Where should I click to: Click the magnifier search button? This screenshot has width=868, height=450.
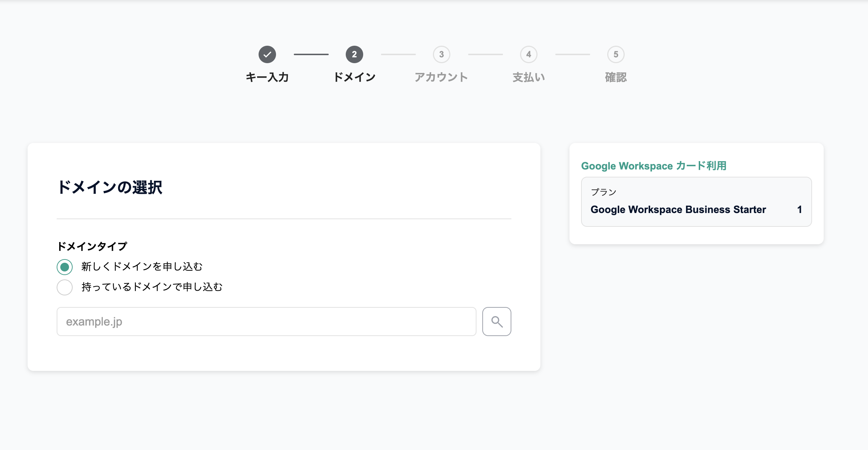[x=496, y=322]
